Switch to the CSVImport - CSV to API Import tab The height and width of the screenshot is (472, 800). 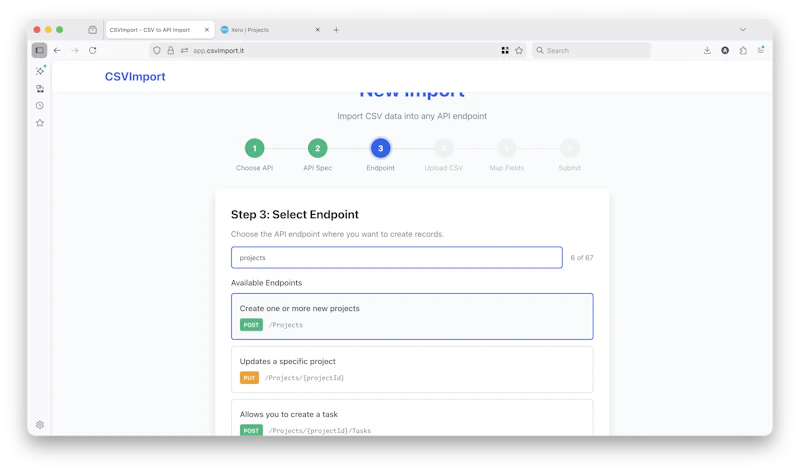click(x=159, y=30)
